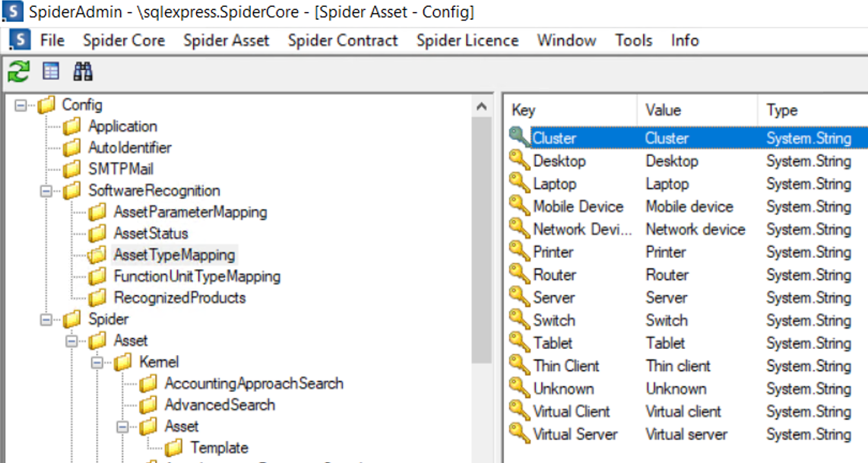The height and width of the screenshot is (463, 868).
Task: Click the folder icon of the Config root
Action: pyautogui.click(x=46, y=105)
